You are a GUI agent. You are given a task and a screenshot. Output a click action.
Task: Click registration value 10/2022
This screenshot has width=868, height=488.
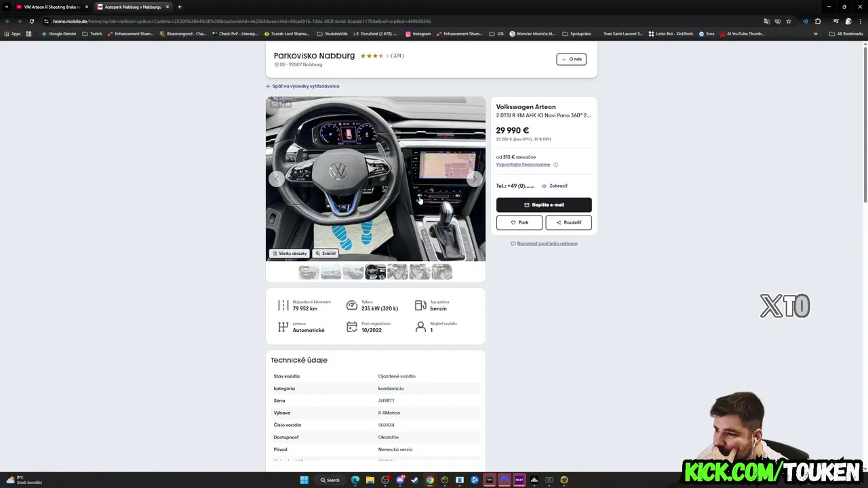[372, 330]
